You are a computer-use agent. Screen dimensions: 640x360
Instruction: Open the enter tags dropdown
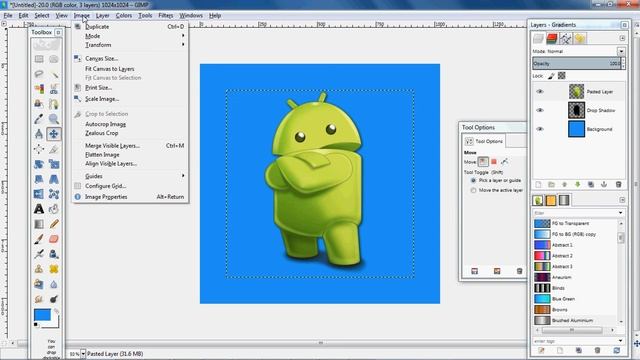(620, 341)
